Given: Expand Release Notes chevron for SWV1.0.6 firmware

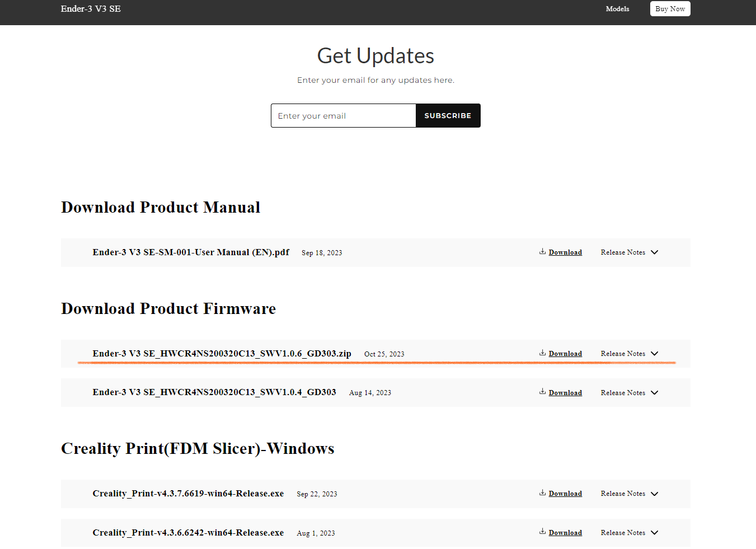Looking at the screenshot, I should click(x=654, y=354).
